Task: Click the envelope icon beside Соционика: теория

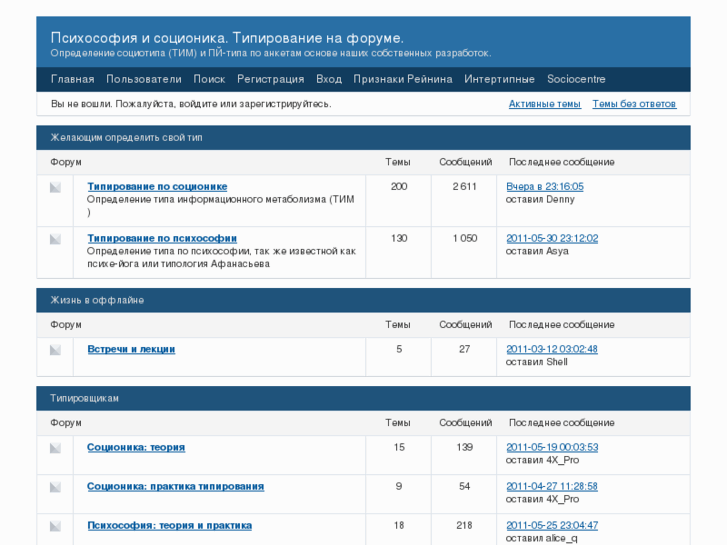Action: coord(55,448)
